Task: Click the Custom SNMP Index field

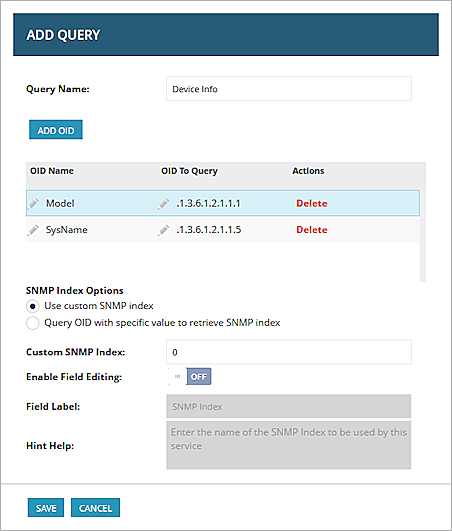Action: click(x=289, y=352)
